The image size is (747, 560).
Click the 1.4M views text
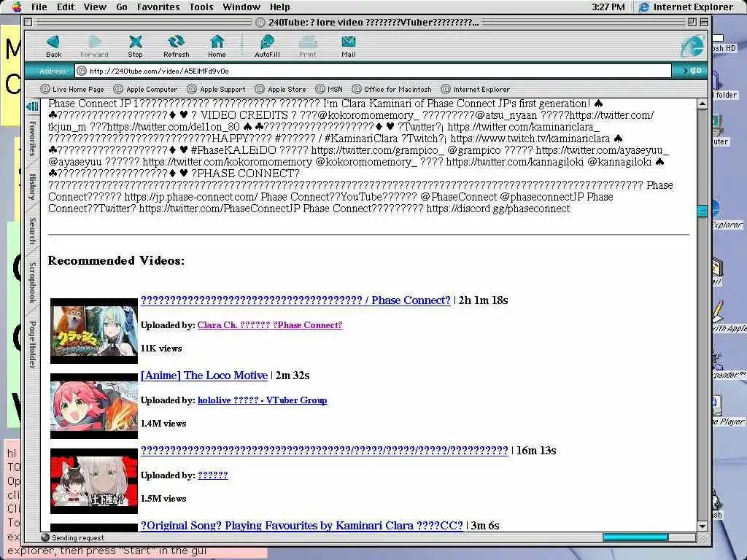click(163, 424)
